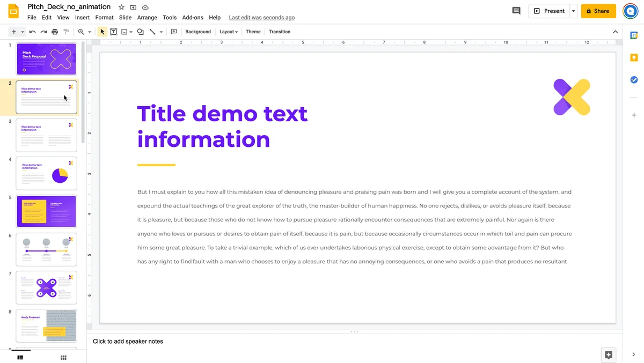The image size is (644, 363).
Task: Open the Format menu
Action: click(x=104, y=18)
